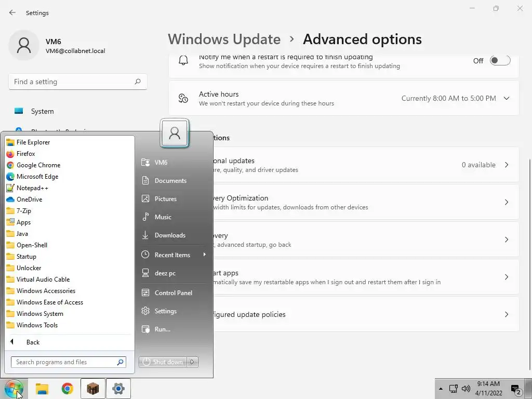Click the start menu search magnifier icon
Viewport: 532px width, 399px height.
[121, 362]
